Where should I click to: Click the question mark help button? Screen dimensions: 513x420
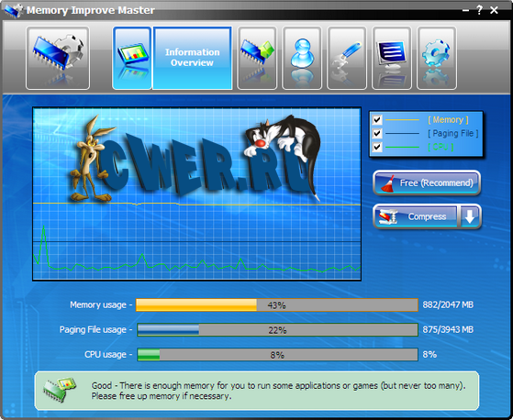pyautogui.click(x=479, y=10)
